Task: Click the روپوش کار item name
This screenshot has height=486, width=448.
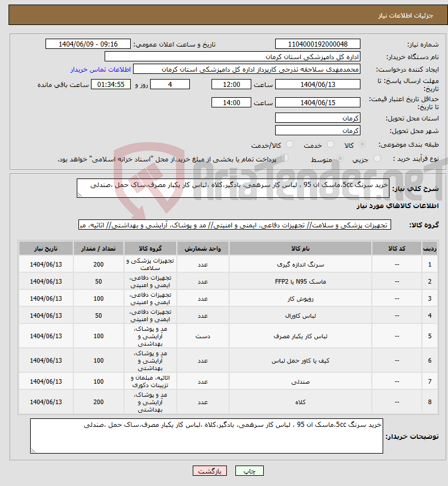Action: (300, 299)
